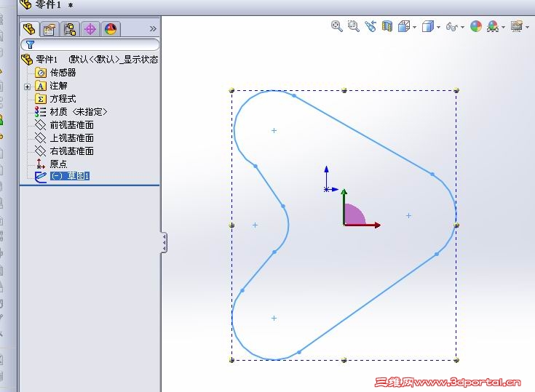Click the Hide/Show Items glasses icon

pos(452,27)
